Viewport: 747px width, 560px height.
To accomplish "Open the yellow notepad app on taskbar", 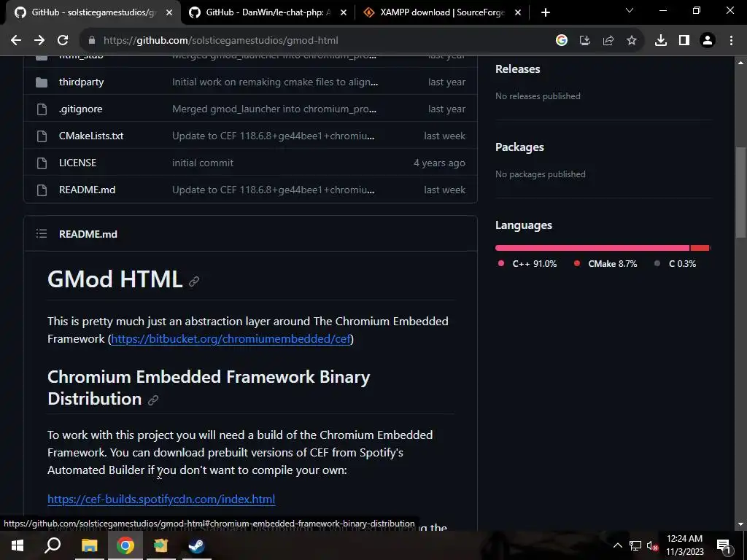I will [x=161, y=545].
